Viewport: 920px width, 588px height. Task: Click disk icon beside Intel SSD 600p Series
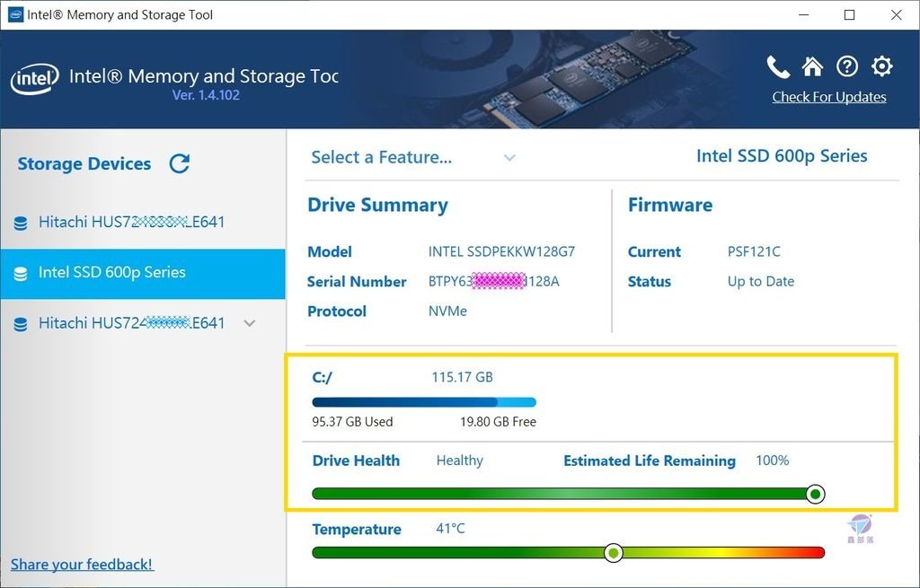(21, 273)
